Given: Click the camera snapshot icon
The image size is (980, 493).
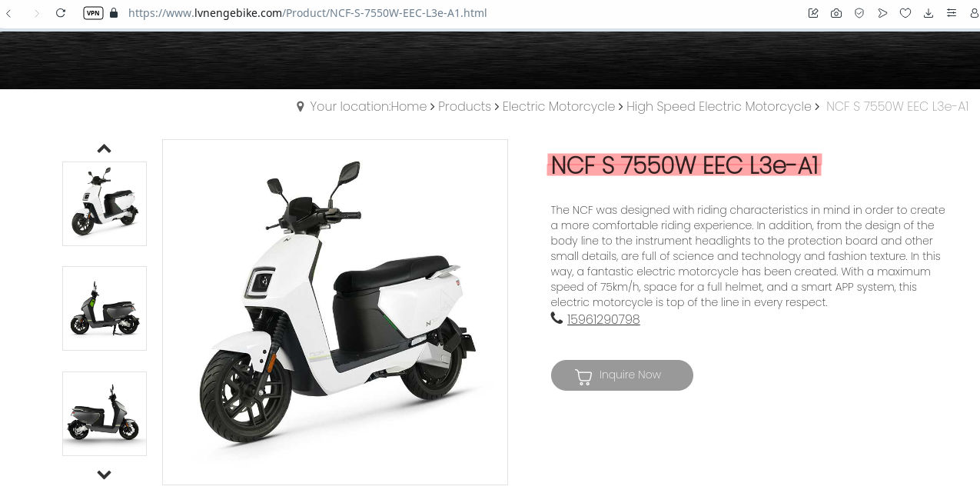Looking at the screenshot, I should (836, 13).
